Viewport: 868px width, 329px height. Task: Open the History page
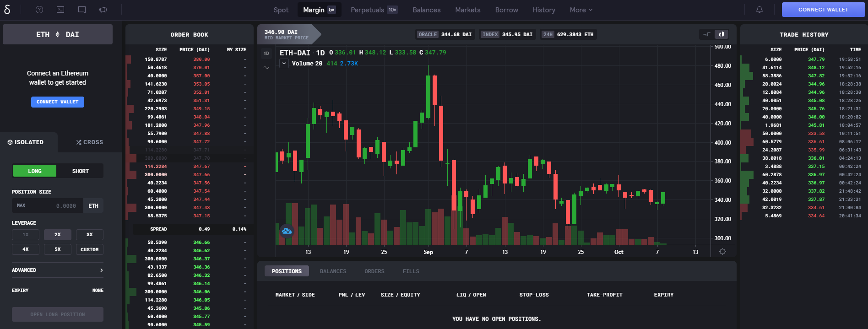coord(544,10)
